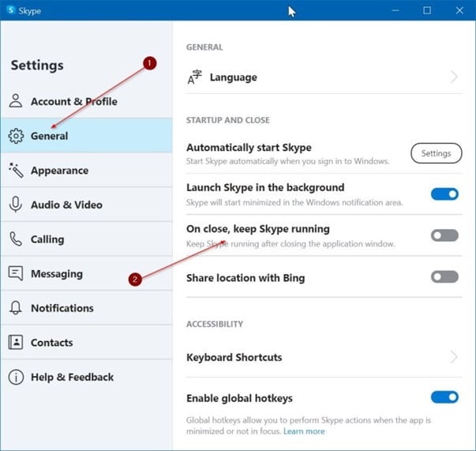Click the Skype logo in title bar
This screenshot has width=476, height=451.
[x=11, y=10]
